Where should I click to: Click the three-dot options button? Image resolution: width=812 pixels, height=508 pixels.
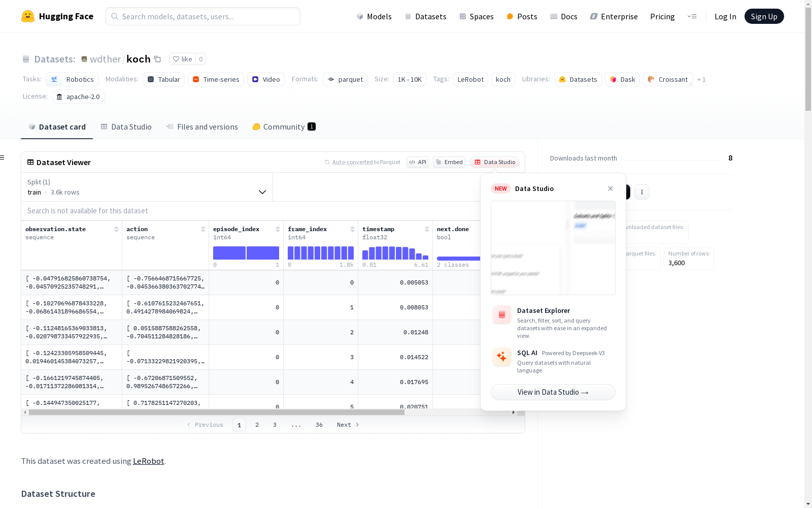[x=642, y=192]
